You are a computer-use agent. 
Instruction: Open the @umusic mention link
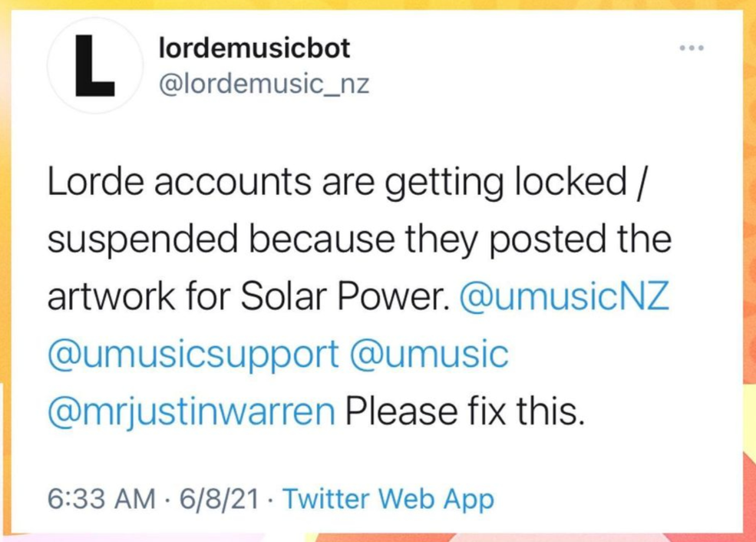[x=429, y=354]
